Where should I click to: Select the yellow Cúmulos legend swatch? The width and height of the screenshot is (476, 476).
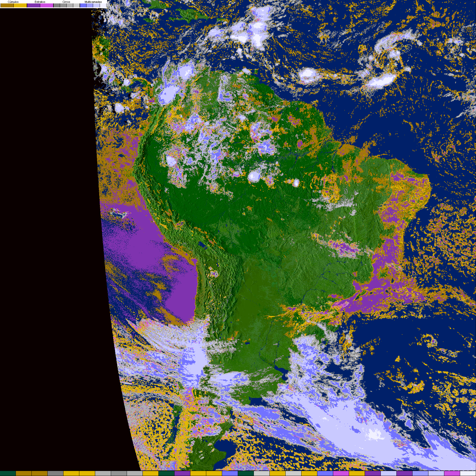coord(20,6)
